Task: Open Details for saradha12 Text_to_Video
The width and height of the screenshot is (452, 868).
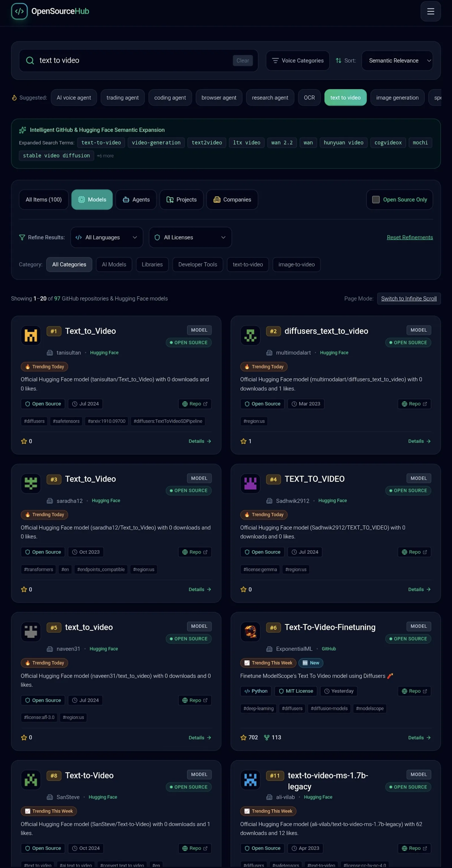Action: coord(200,589)
